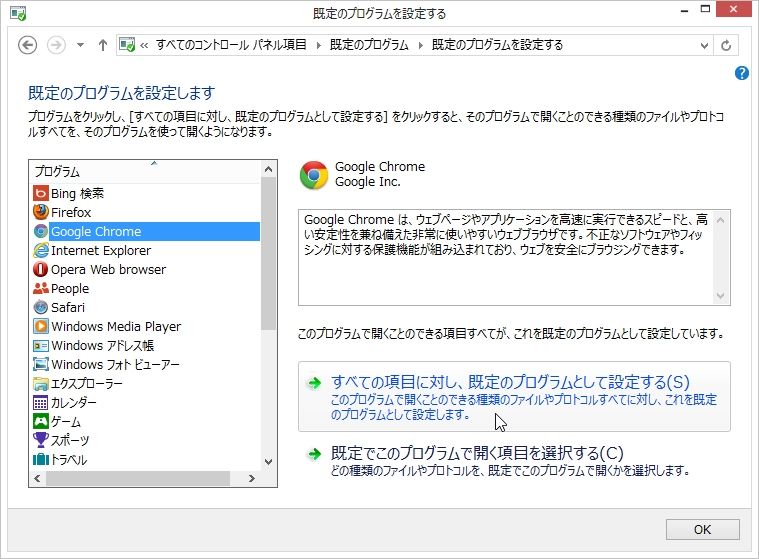Pick the People app icon
This screenshot has width=759, height=559.
click(41, 288)
